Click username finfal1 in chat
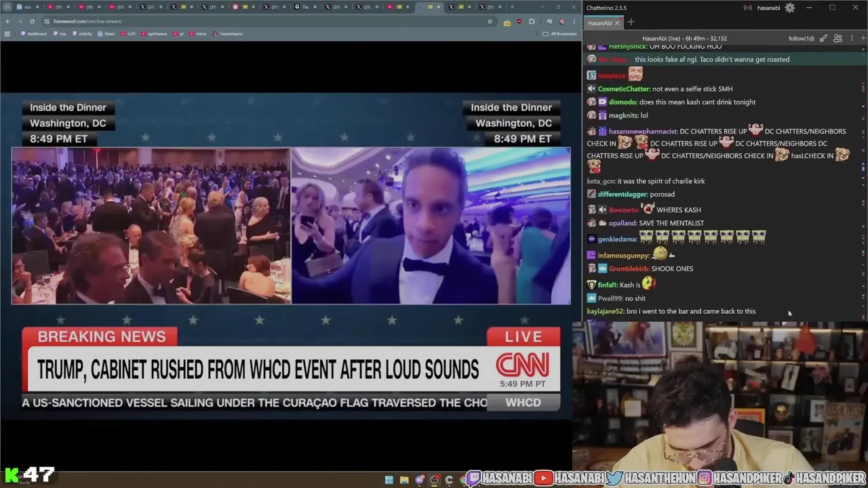The height and width of the screenshot is (488, 868). (608, 285)
